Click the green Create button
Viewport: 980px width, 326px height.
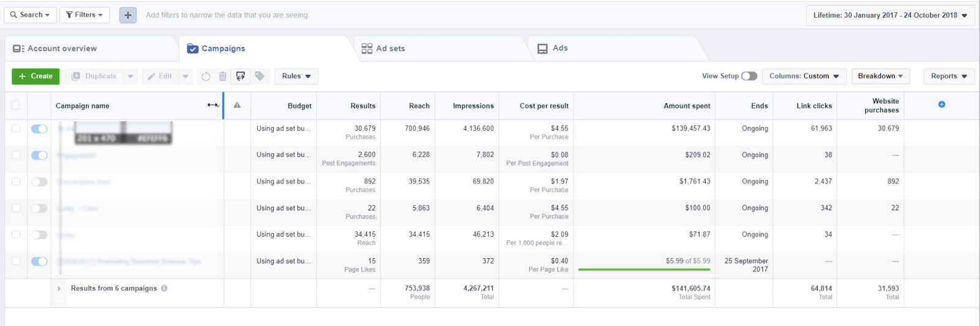36,76
